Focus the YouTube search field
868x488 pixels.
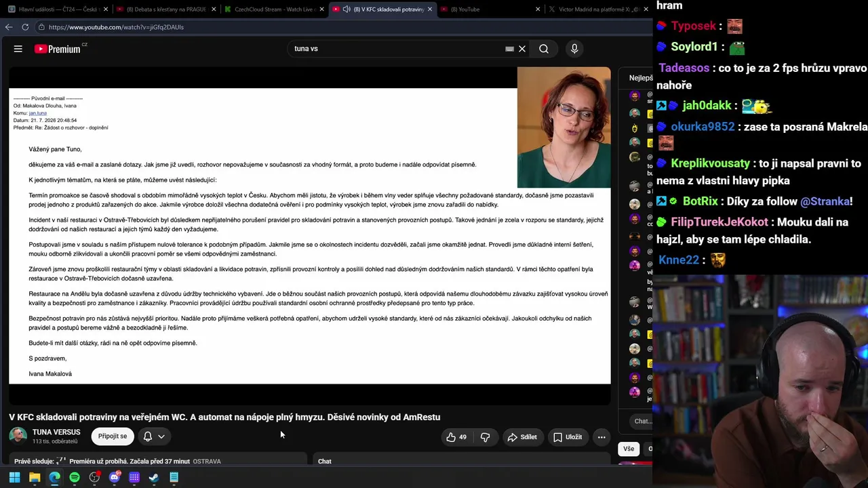tap(397, 49)
